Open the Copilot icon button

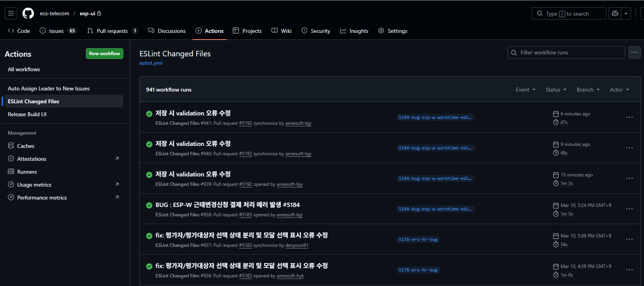click(615, 13)
